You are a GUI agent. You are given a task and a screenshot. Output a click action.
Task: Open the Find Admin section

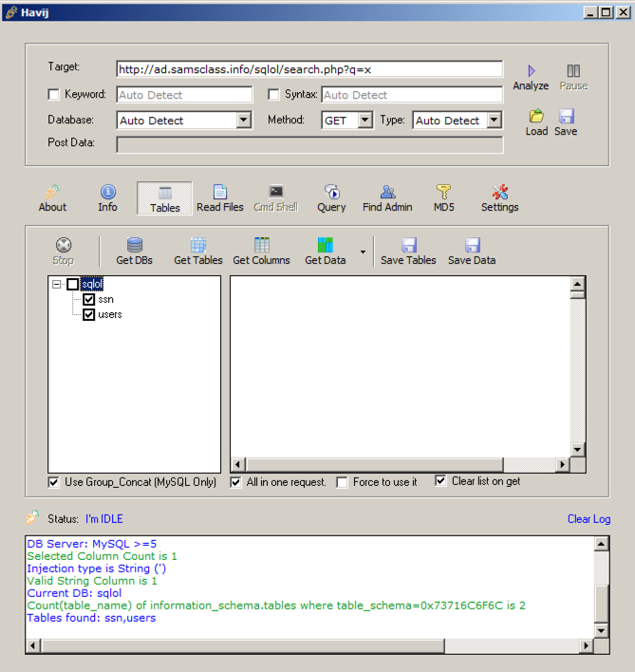click(x=387, y=198)
